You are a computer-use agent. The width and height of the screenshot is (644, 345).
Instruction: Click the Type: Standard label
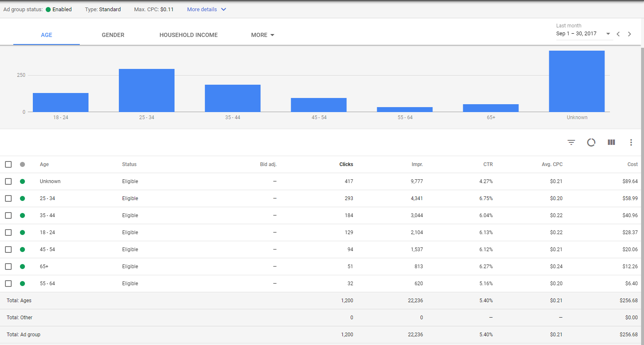tap(103, 9)
